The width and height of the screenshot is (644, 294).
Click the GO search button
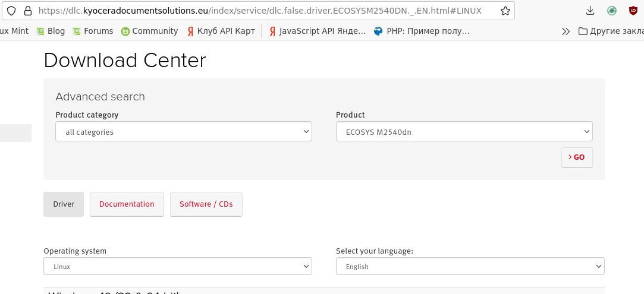click(577, 157)
